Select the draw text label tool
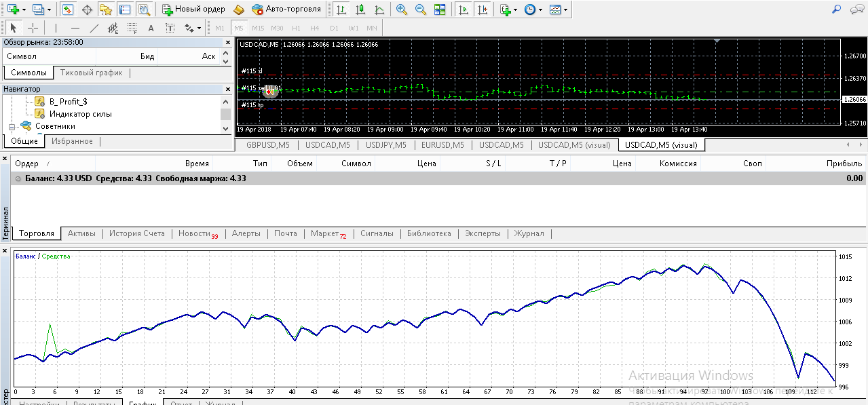Image resolution: width=868 pixels, height=405 pixels. (170, 28)
